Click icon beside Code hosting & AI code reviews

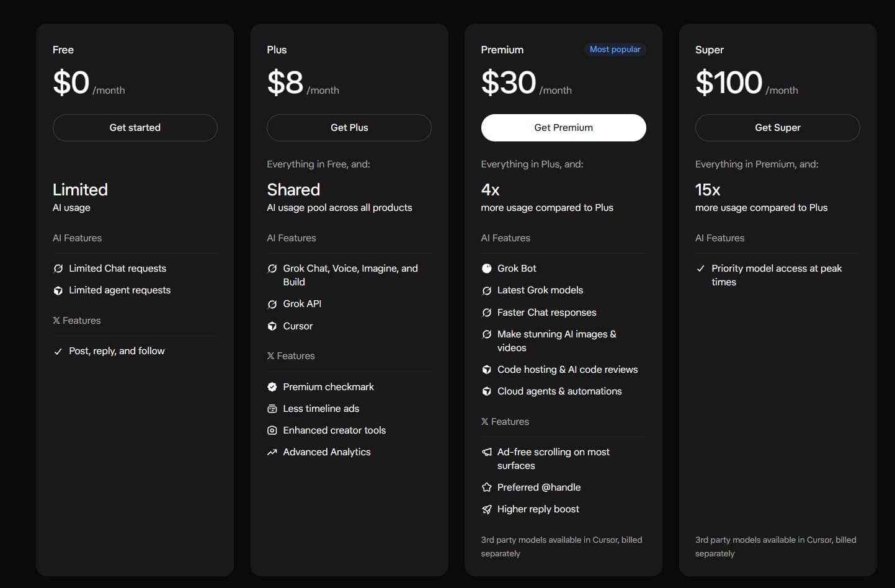[x=487, y=370]
